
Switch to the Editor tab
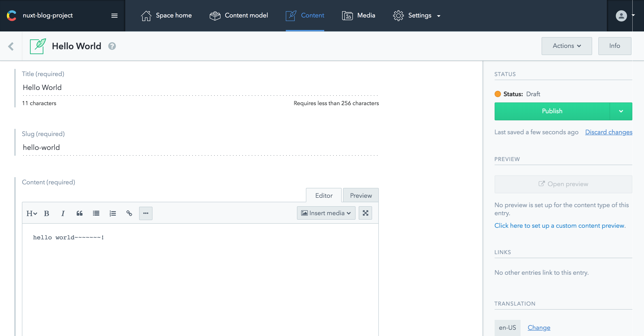click(x=324, y=195)
